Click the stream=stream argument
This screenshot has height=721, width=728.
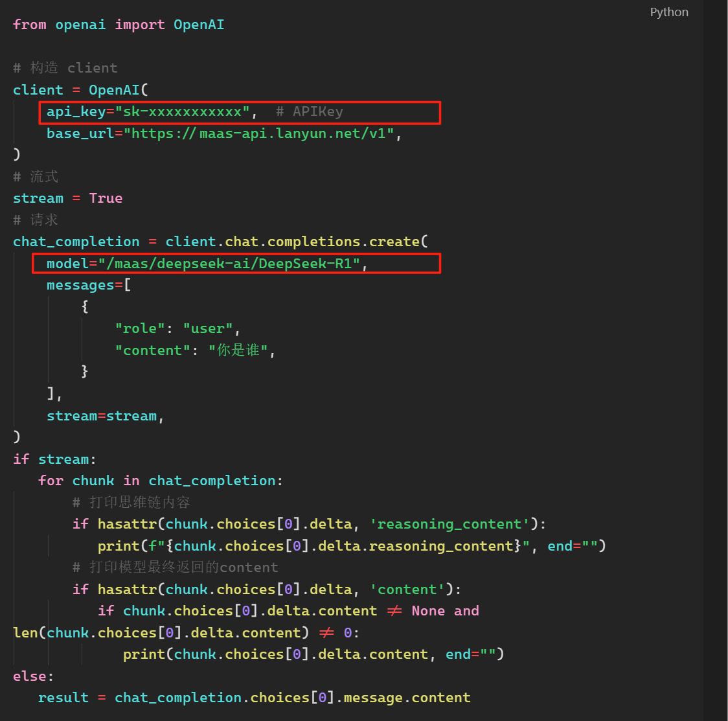click(x=102, y=416)
